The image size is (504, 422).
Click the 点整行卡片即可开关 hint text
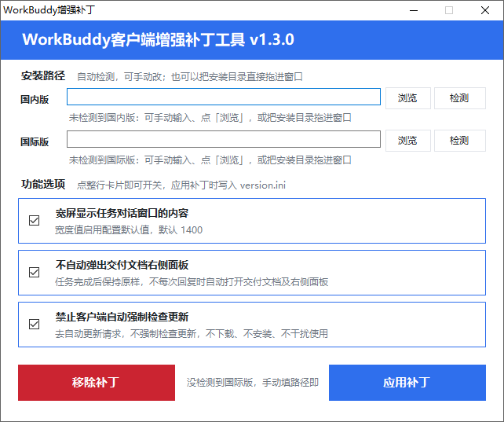[181, 185]
